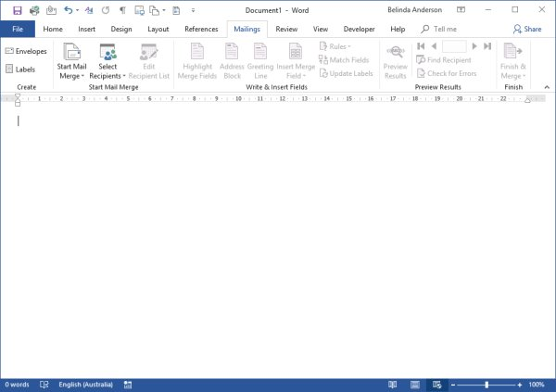The image size is (556, 392).
Task: Click the Address Block icon
Action: [x=232, y=61]
